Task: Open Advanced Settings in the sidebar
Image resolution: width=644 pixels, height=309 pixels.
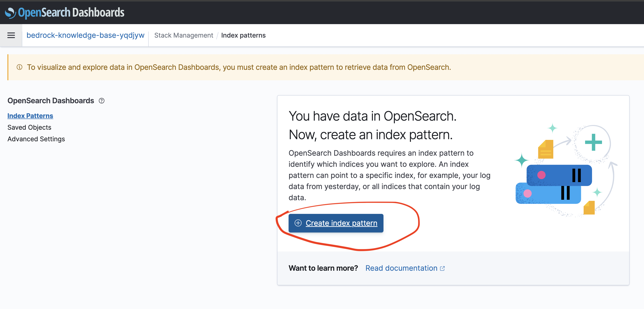Action: 36,139
